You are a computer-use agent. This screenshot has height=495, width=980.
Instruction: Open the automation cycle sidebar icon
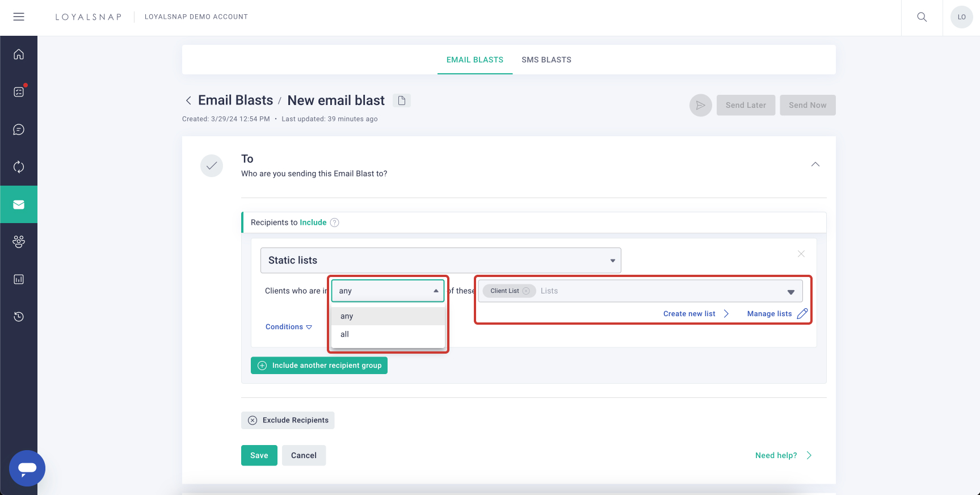(x=19, y=167)
